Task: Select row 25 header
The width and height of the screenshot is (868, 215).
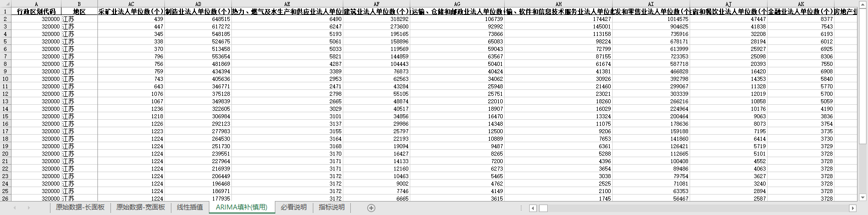Action: point(5,191)
